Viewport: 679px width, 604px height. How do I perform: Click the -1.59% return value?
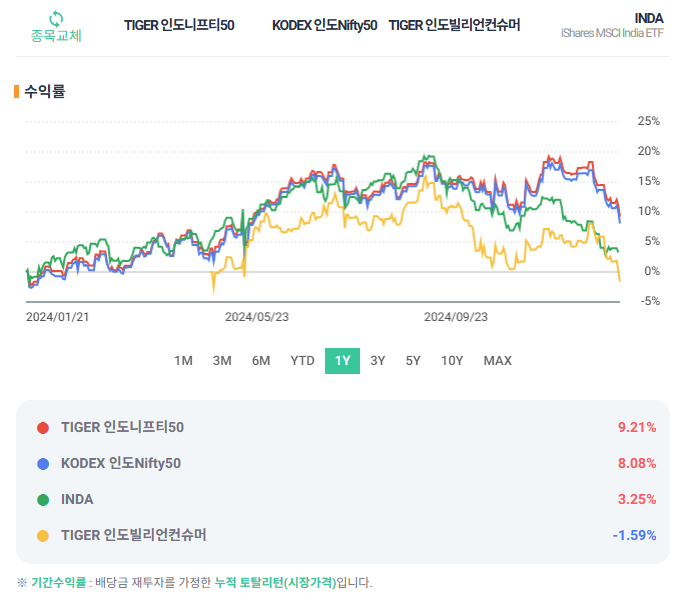(x=634, y=535)
